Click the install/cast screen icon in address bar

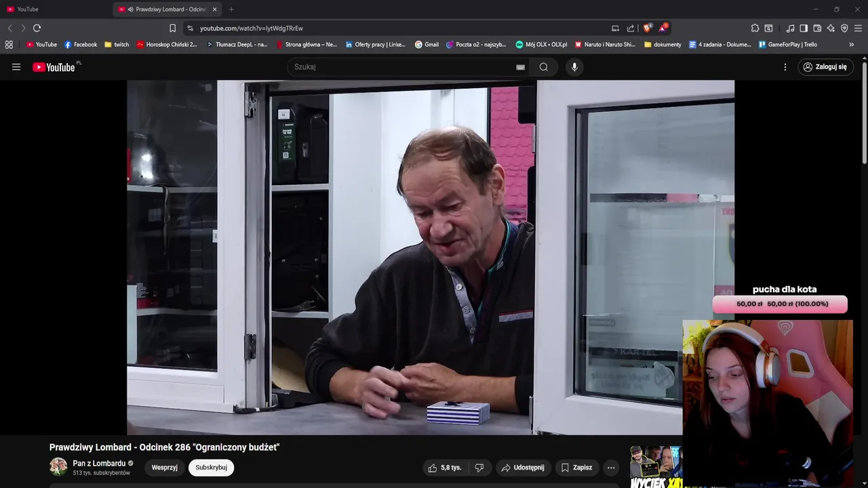tap(615, 28)
